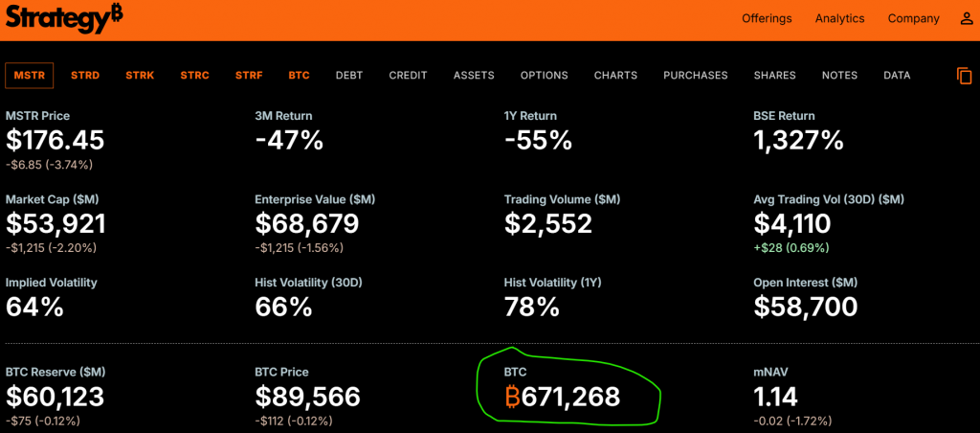Click the BSE Return value 1,327%
The image size is (980, 433).
click(x=799, y=140)
